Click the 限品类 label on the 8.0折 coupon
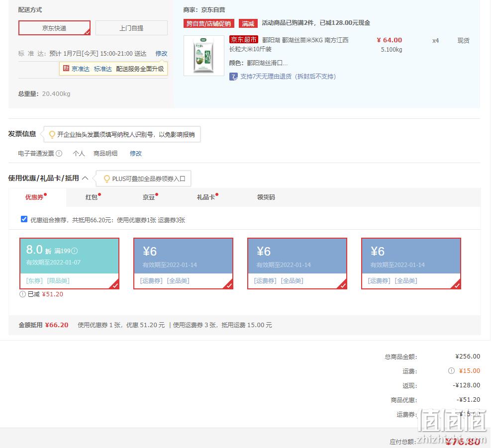The width and height of the screenshot is (491, 448). point(58,281)
